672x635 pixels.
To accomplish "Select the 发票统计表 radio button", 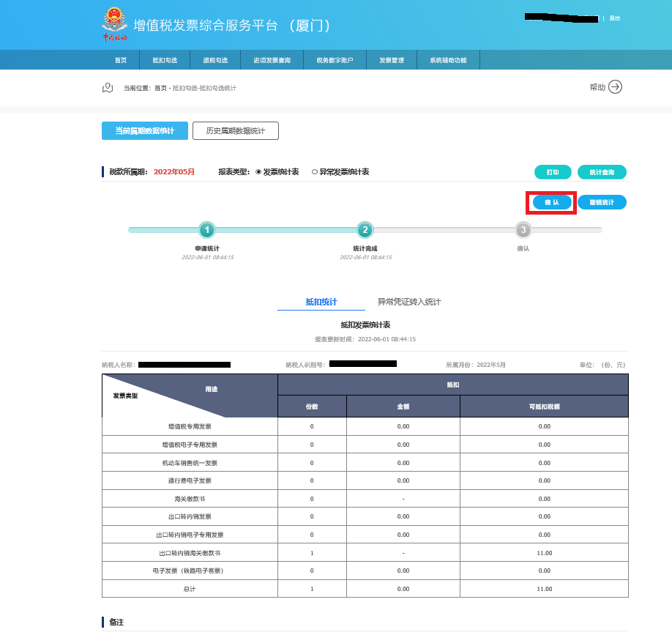I will pos(258,172).
